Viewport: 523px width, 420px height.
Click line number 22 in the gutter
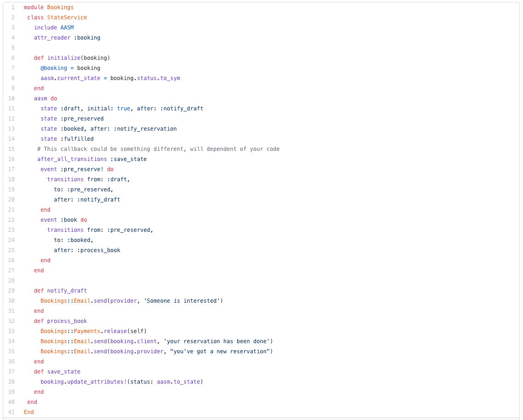[x=11, y=220]
